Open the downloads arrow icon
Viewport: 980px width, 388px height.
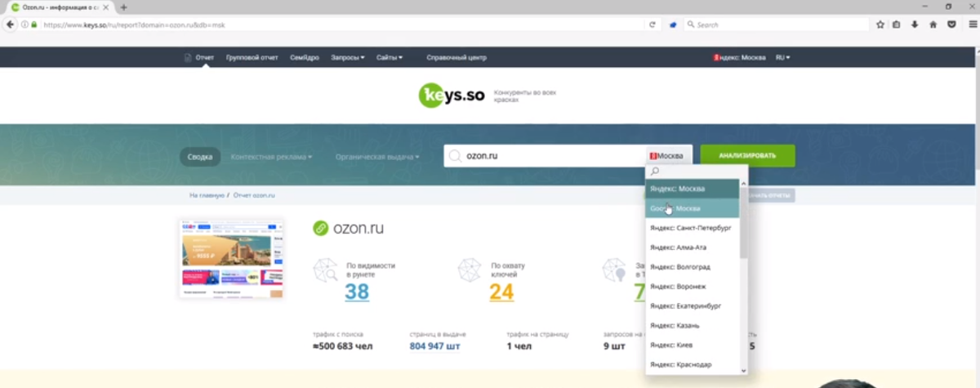pos(915,25)
